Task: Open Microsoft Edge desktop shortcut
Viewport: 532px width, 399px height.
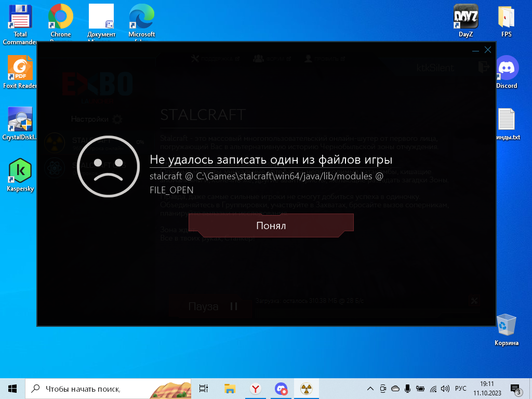Action: (x=141, y=22)
